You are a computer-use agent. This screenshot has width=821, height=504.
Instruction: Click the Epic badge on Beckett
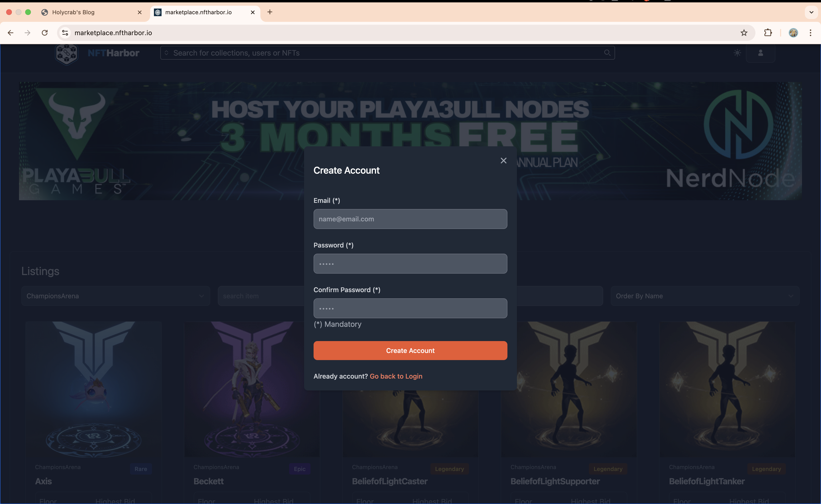point(300,469)
